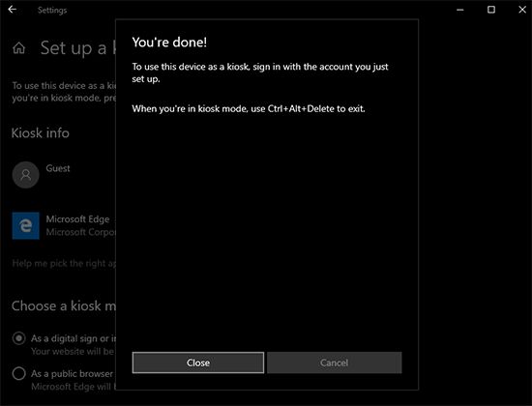Click the Guest account avatar icon
This screenshot has width=532, height=406.
25,175
